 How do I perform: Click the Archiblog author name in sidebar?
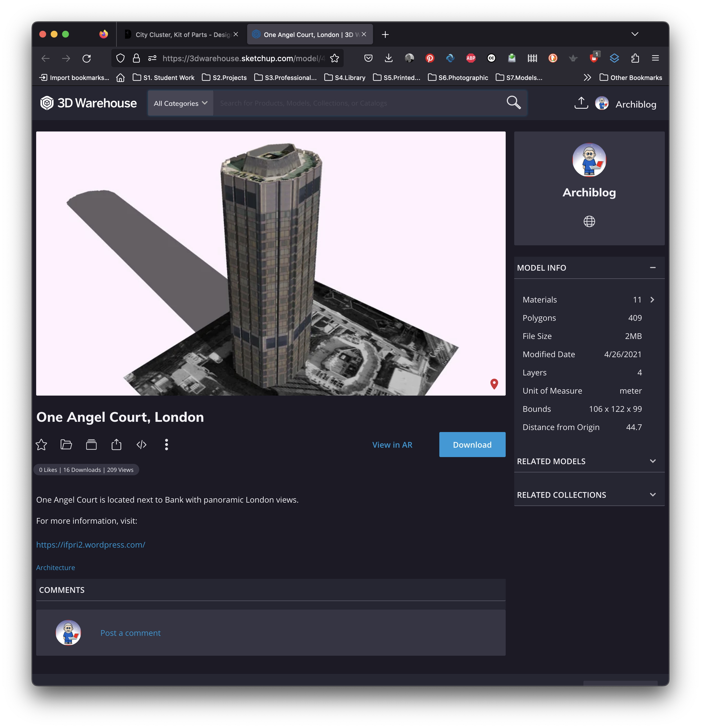589,192
